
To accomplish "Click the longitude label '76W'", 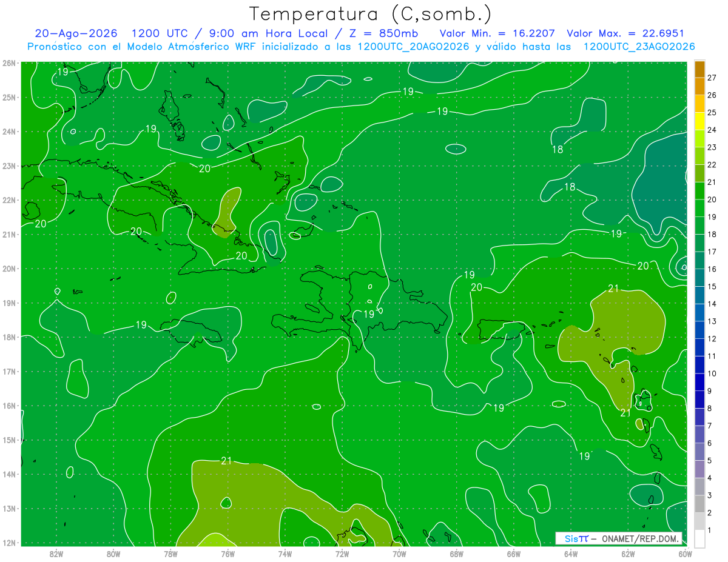I will [x=227, y=554].
